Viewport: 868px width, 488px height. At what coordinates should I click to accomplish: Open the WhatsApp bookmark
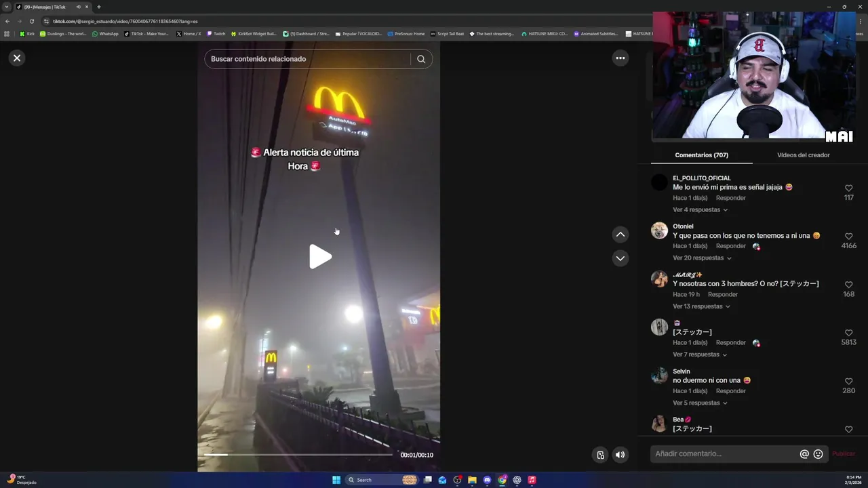click(x=105, y=33)
